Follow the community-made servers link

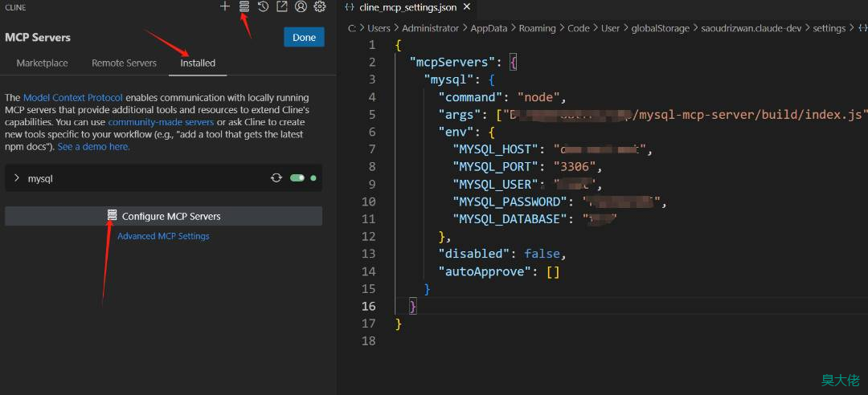tap(161, 122)
